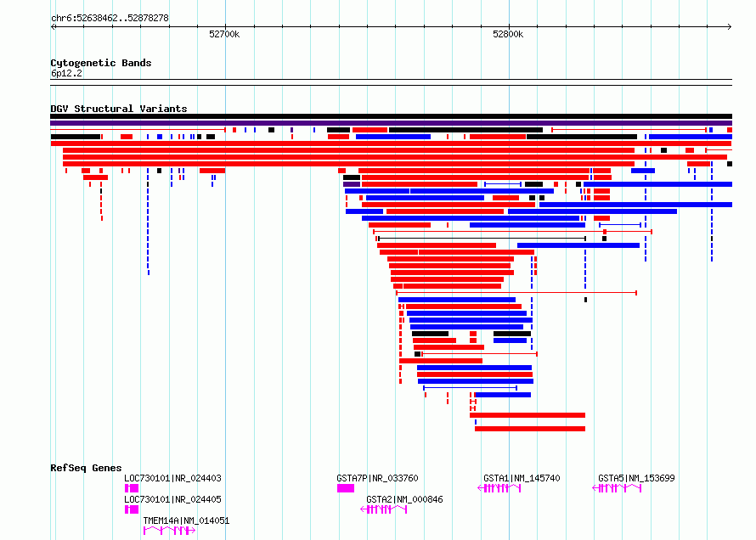Click the left arrowhead of the coordinate ruler

click(x=53, y=27)
